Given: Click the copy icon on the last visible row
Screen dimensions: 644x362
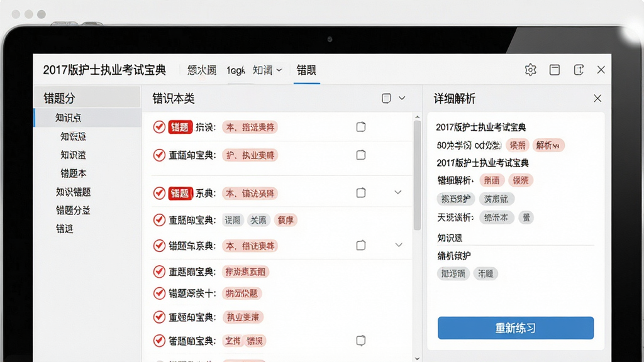Looking at the screenshot, I should [x=360, y=340].
